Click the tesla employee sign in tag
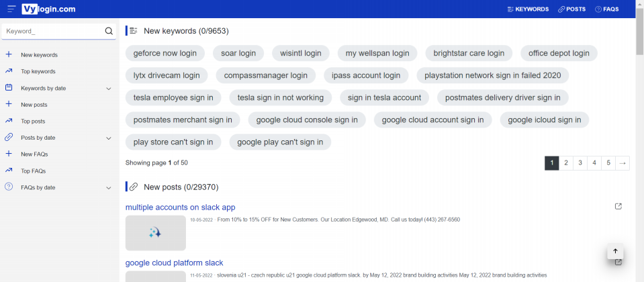 tap(173, 98)
